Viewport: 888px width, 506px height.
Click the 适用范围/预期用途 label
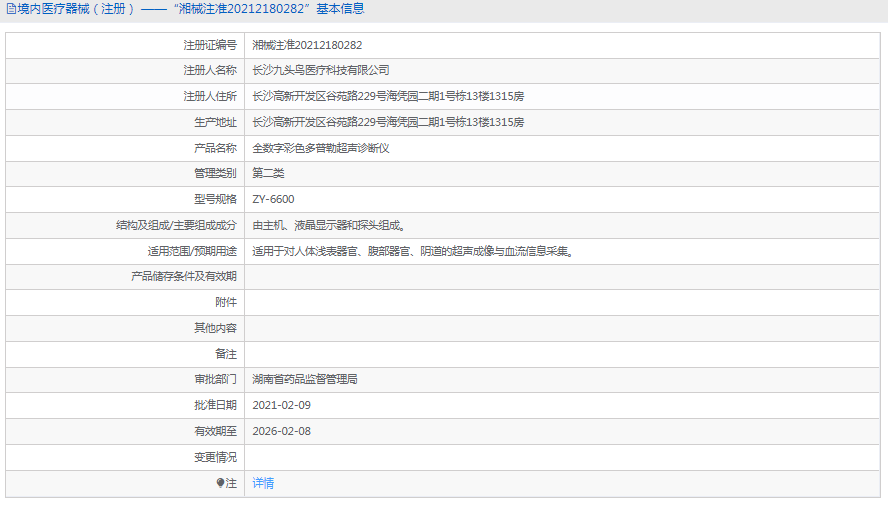pyautogui.click(x=192, y=252)
